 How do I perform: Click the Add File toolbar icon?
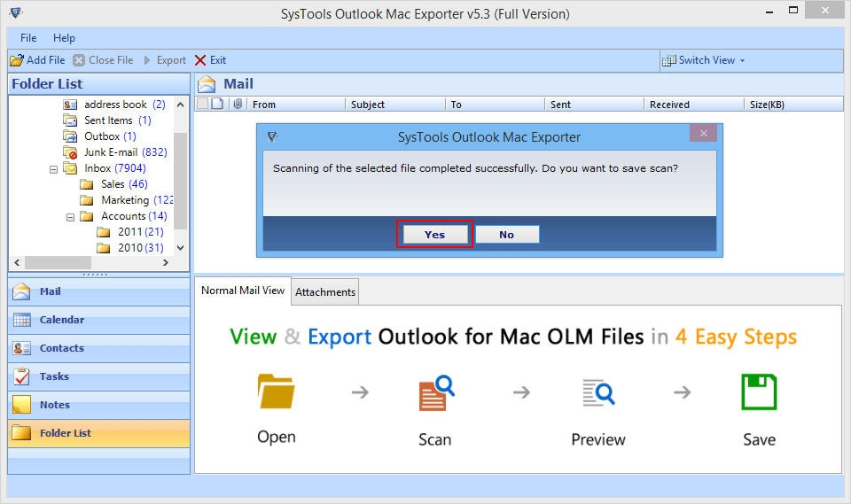click(x=17, y=60)
